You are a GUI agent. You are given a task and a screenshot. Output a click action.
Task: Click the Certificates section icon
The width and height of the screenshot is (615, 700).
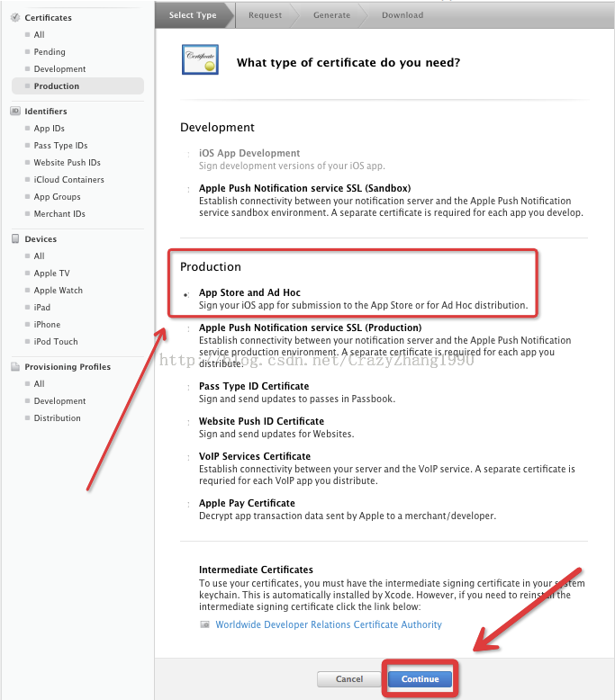pos(15,17)
